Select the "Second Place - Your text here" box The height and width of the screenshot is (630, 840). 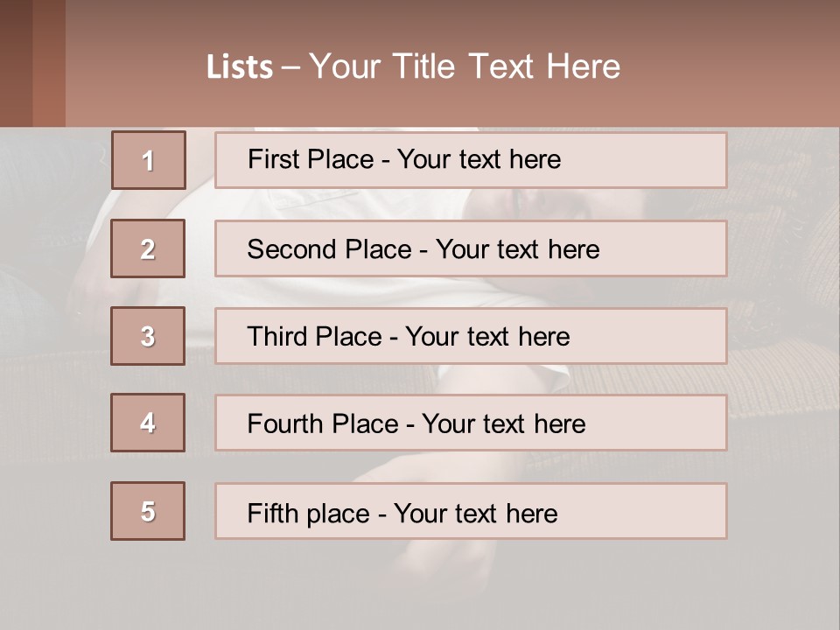point(471,248)
